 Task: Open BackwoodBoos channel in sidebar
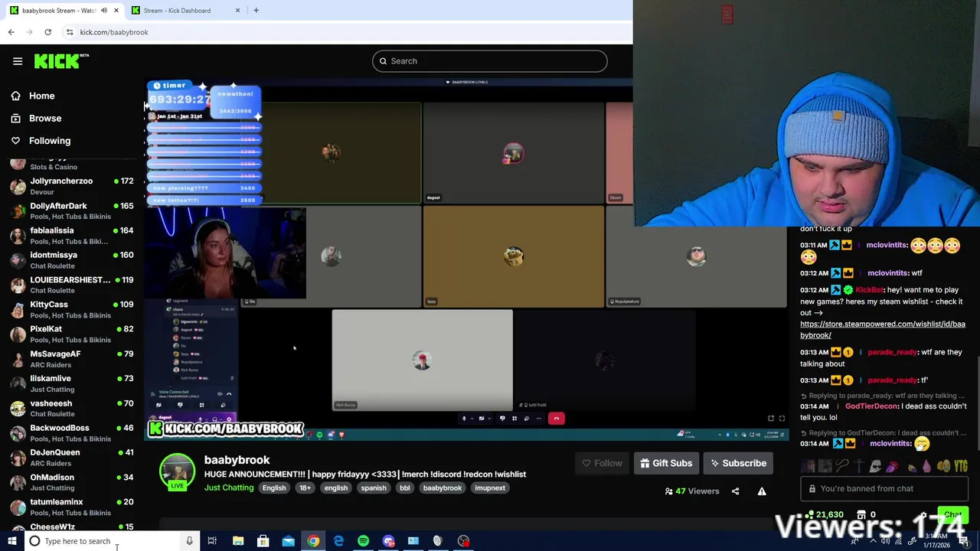click(70, 432)
